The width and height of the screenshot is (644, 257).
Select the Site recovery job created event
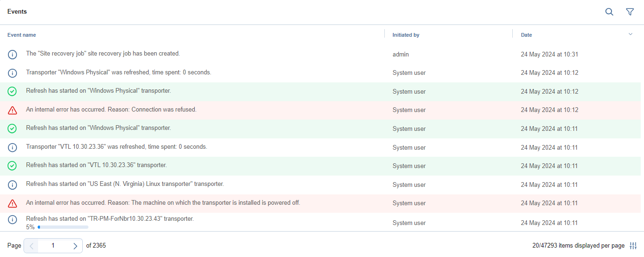(x=103, y=54)
